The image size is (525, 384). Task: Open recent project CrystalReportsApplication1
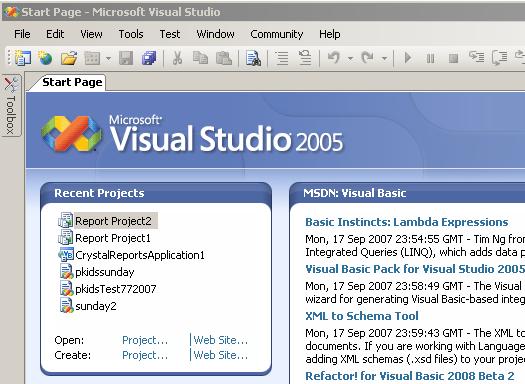click(x=140, y=255)
